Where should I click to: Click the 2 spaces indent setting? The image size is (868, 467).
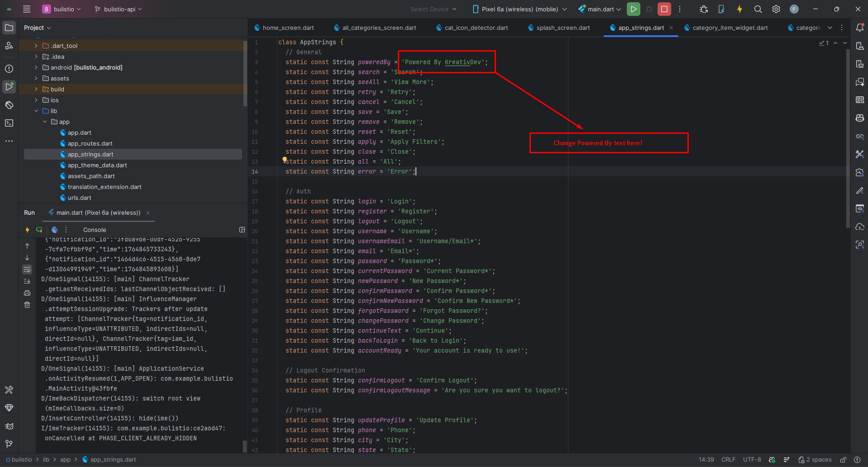[815, 459]
